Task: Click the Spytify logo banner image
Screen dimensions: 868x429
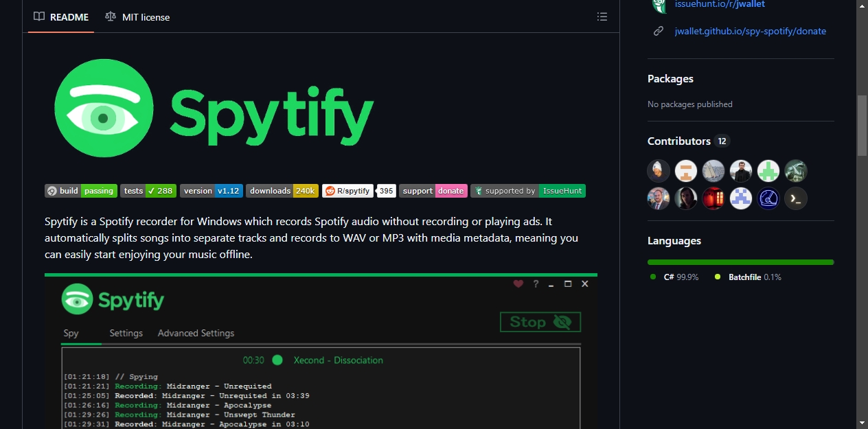Action: pyautogui.click(x=214, y=108)
